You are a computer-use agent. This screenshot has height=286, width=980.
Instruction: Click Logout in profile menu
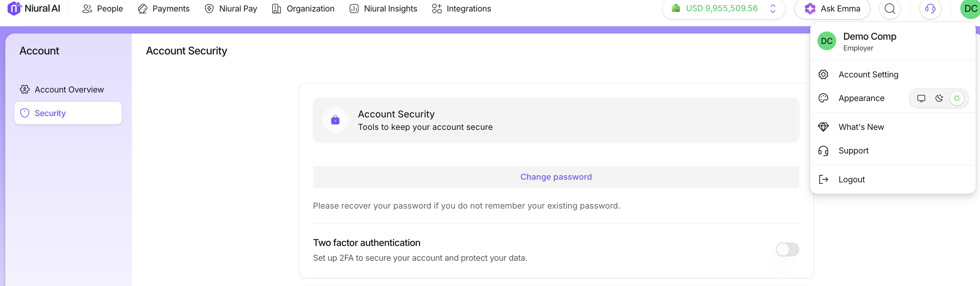(851, 179)
